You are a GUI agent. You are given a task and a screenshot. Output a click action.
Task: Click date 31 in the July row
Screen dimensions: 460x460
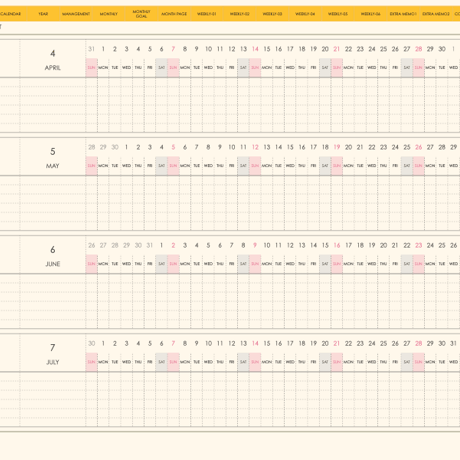pyautogui.click(x=454, y=343)
